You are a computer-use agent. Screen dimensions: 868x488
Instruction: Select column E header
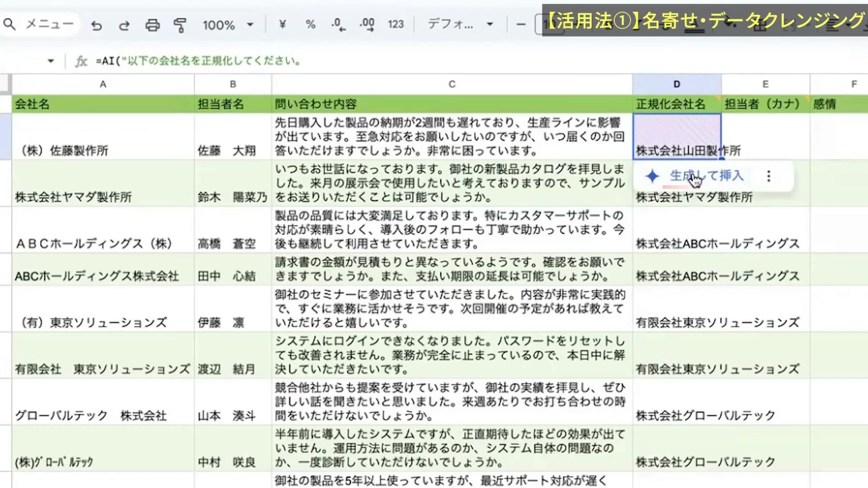(x=765, y=84)
